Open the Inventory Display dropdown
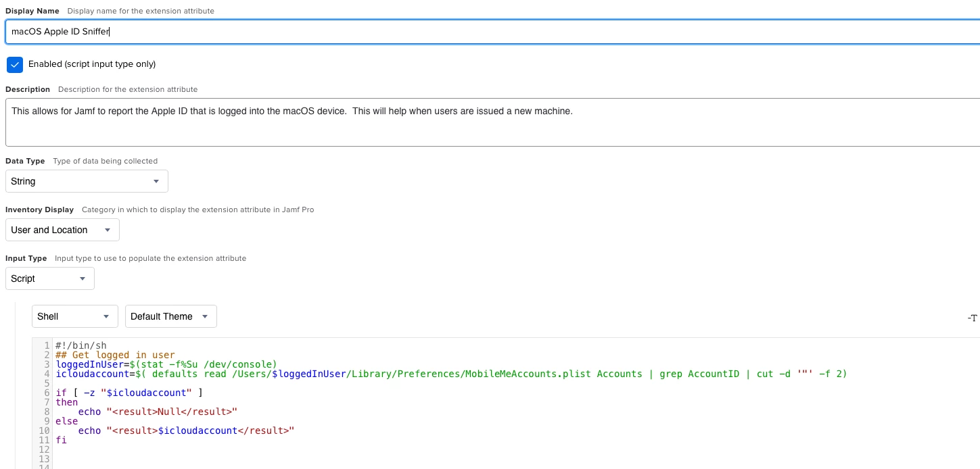Viewport: 980px width, 469px height. pos(62,230)
